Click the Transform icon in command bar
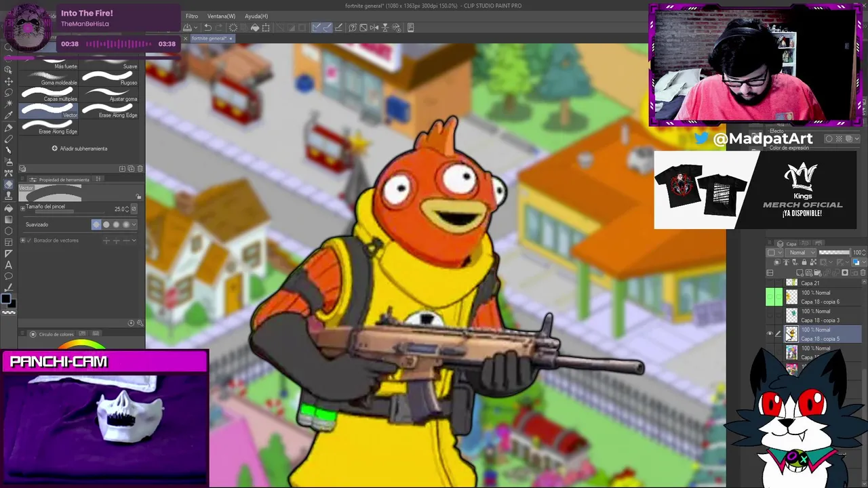868x488 pixels. click(266, 28)
